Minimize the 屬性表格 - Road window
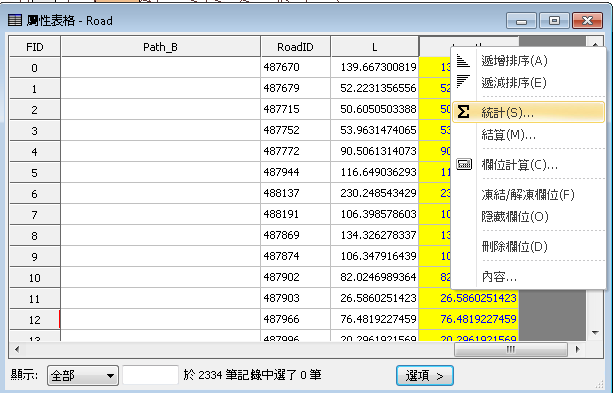 point(521,21)
